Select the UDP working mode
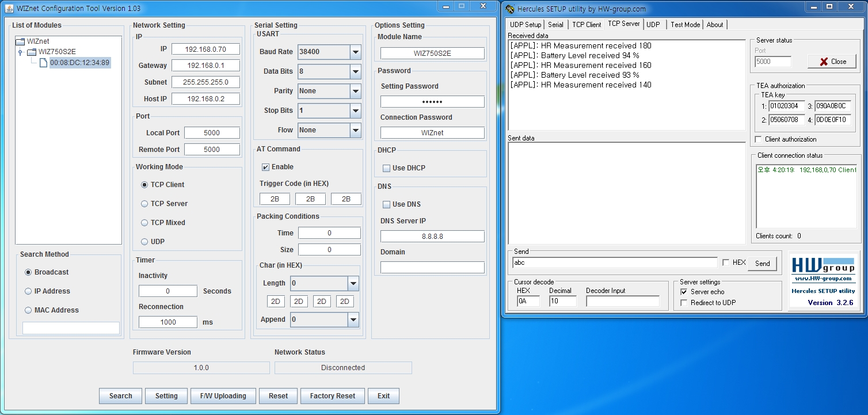Screen dimensions: 868x415 [x=144, y=242]
